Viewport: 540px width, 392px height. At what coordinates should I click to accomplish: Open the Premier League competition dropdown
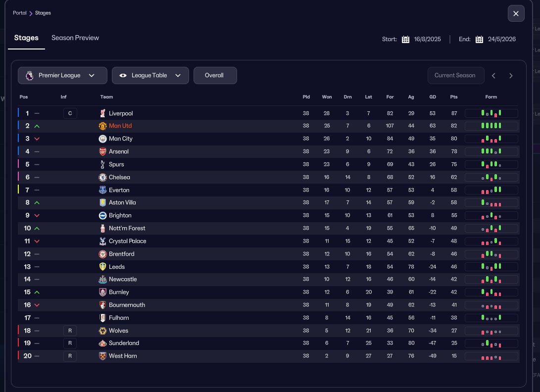[x=62, y=75]
